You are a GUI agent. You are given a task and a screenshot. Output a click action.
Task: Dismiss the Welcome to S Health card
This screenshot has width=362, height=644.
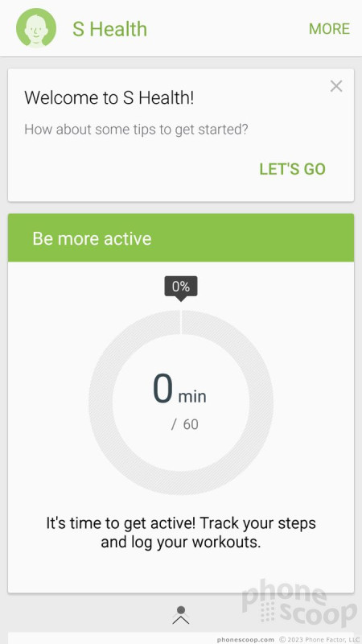coord(336,86)
